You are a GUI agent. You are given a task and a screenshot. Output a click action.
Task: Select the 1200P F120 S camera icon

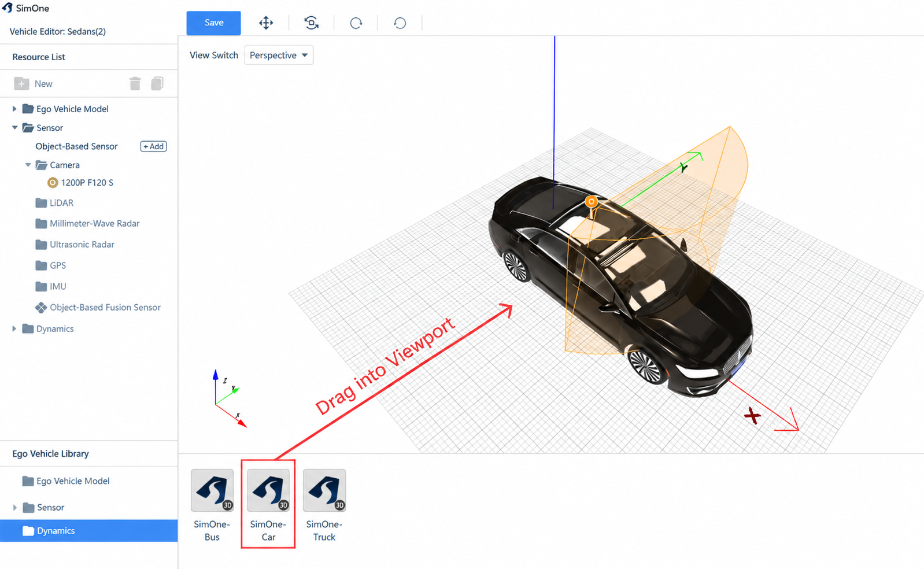point(53,183)
